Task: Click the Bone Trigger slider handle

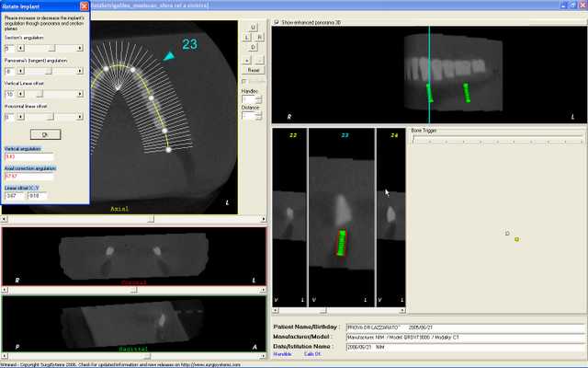Action: pyautogui.click(x=413, y=139)
